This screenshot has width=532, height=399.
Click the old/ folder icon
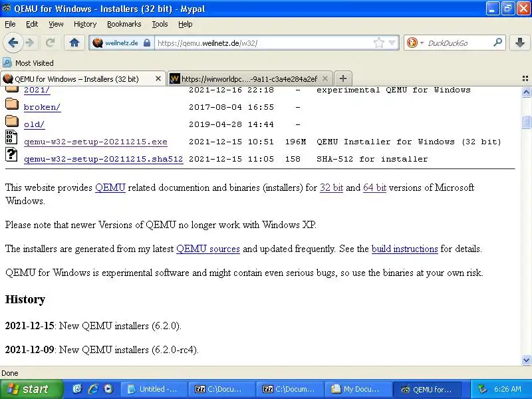pyautogui.click(x=12, y=121)
